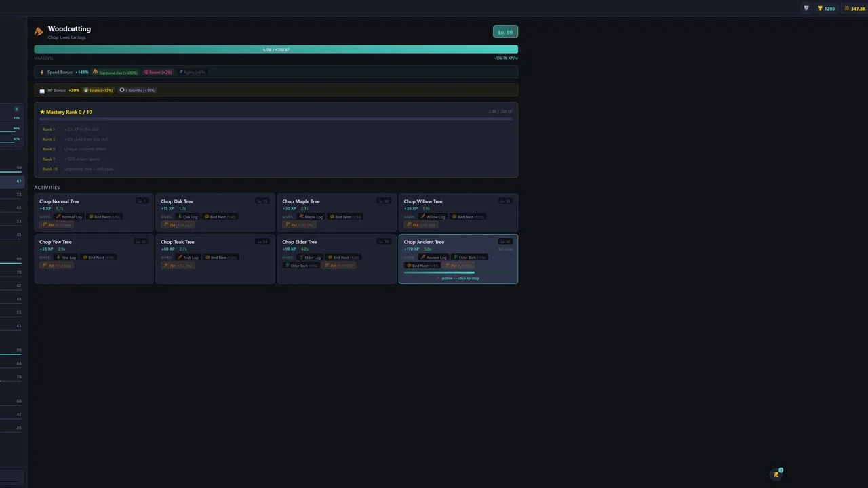Click the Mastery Rank star icon
Viewport: 868px width, 488px height.
pyautogui.click(x=42, y=112)
